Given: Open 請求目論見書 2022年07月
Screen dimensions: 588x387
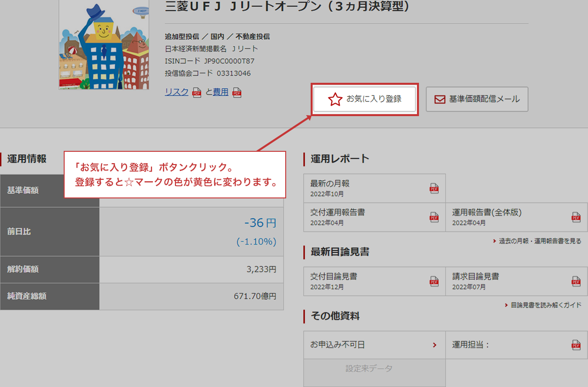Looking at the screenshot, I should pyautogui.click(x=516, y=281).
